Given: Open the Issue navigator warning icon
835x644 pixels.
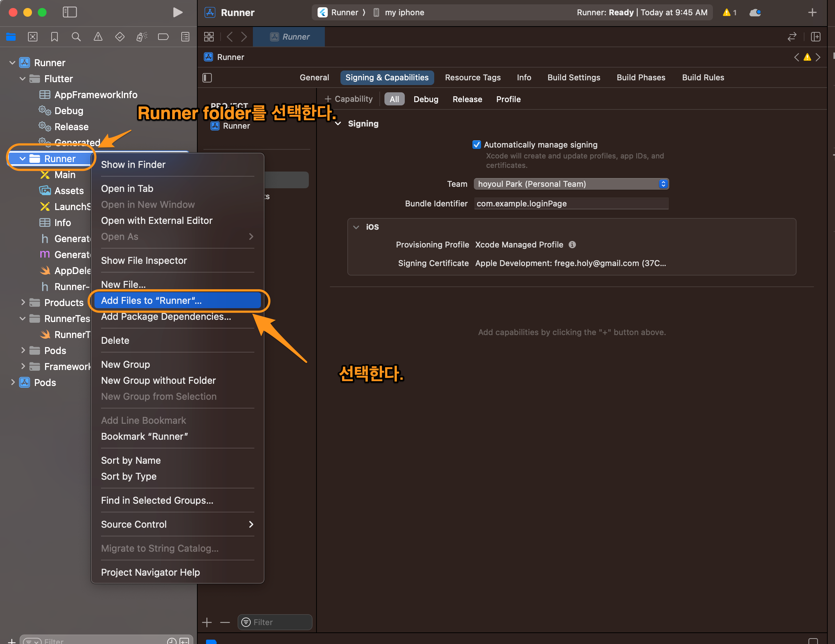Looking at the screenshot, I should pos(98,37).
